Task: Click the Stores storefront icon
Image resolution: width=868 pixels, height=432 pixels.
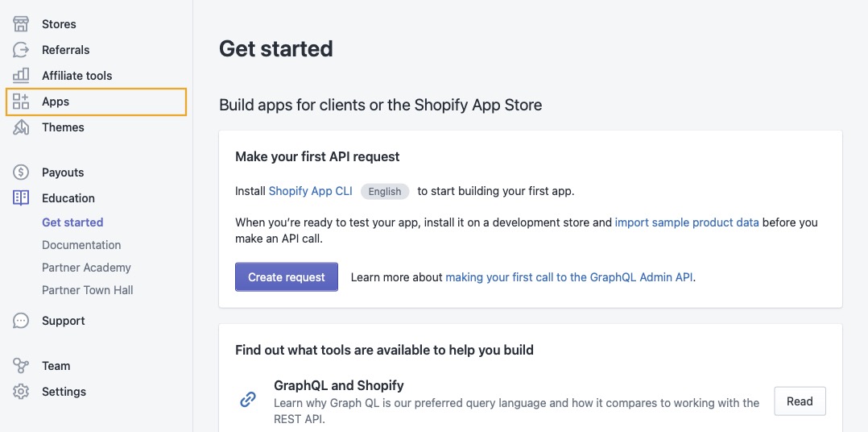Action: [21, 24]
